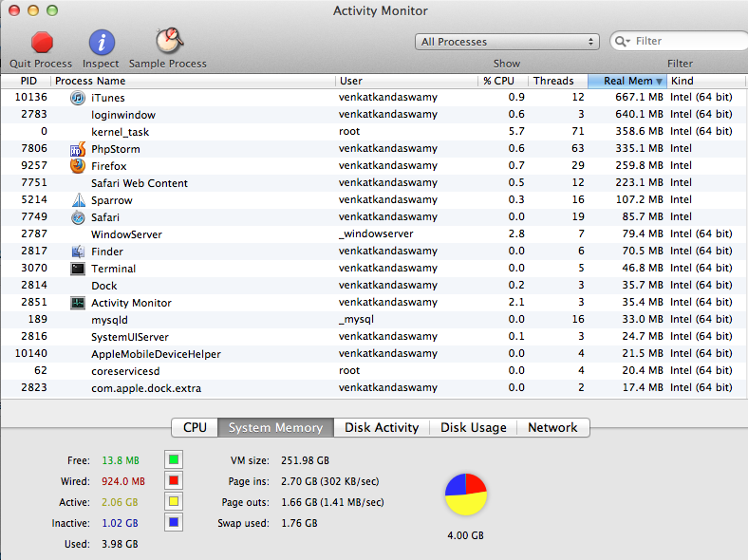Open the Disk Activity tab
This screenshot has height=560, width=748.
[x=382, y=427]
